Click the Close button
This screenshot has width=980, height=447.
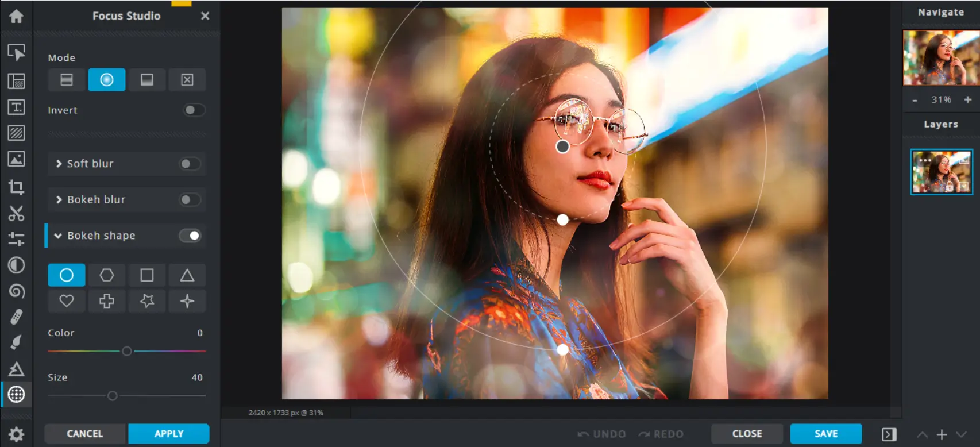[747, 434]
